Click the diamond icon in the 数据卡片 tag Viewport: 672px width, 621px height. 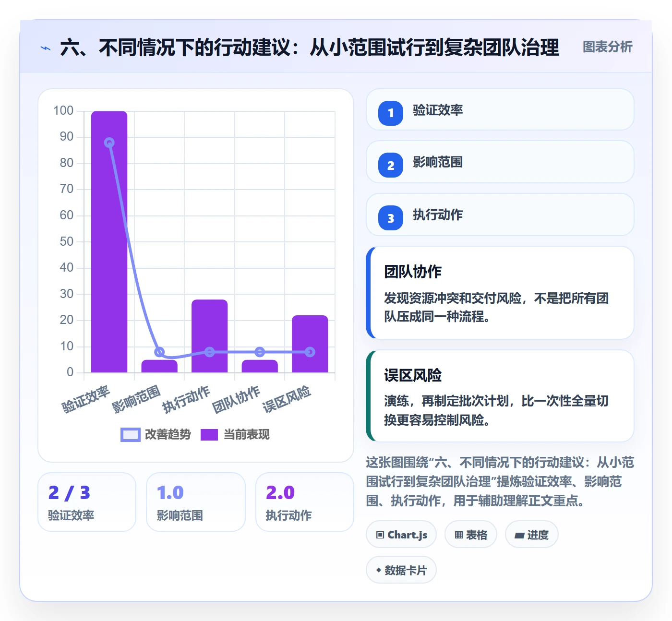coord(379,570)
